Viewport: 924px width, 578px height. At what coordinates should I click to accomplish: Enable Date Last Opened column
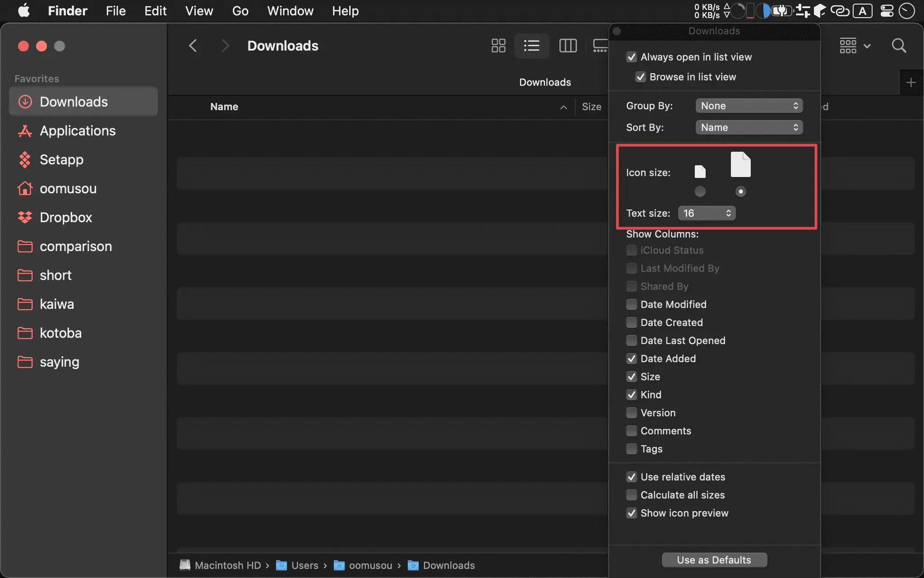click(631, 340)
